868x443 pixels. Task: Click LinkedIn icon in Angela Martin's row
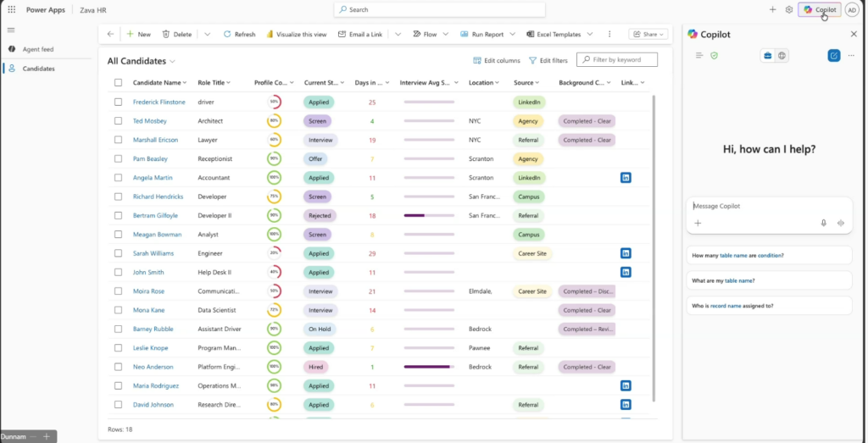point(626,178)
